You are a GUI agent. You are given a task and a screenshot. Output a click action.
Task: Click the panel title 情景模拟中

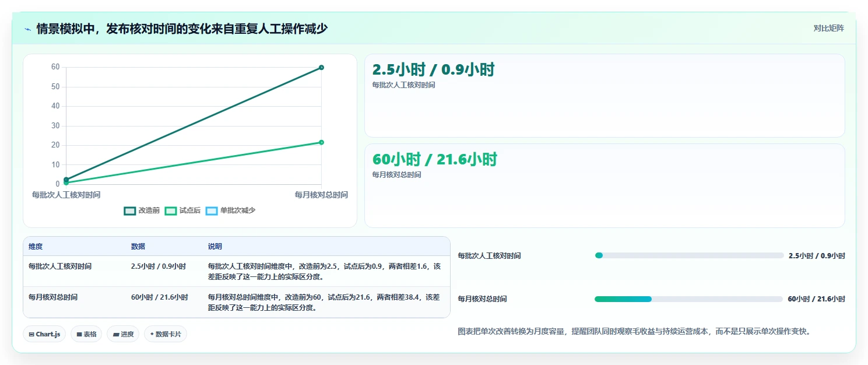[x=182, y=29]
